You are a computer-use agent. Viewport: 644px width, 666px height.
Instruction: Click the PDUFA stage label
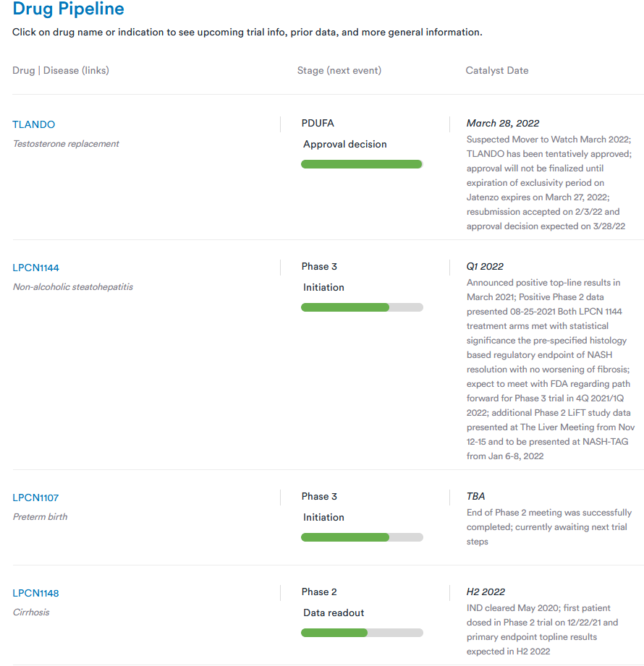pos(318,123)
